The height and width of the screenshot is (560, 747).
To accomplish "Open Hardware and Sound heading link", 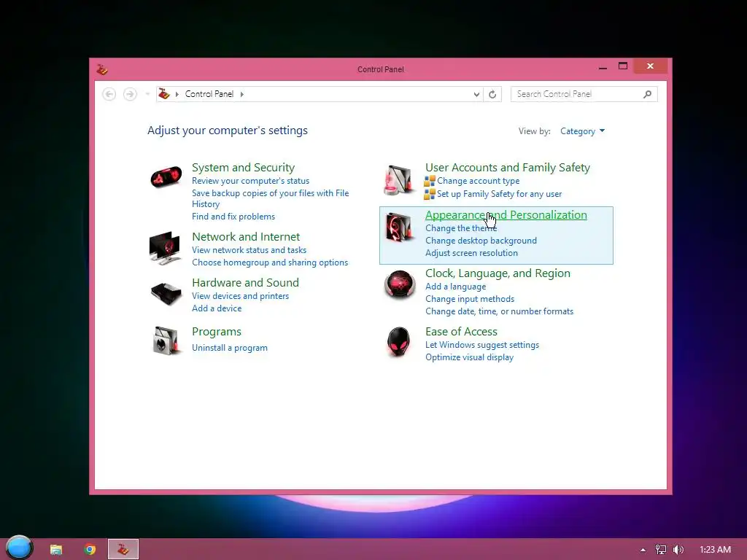I will 245,282.
